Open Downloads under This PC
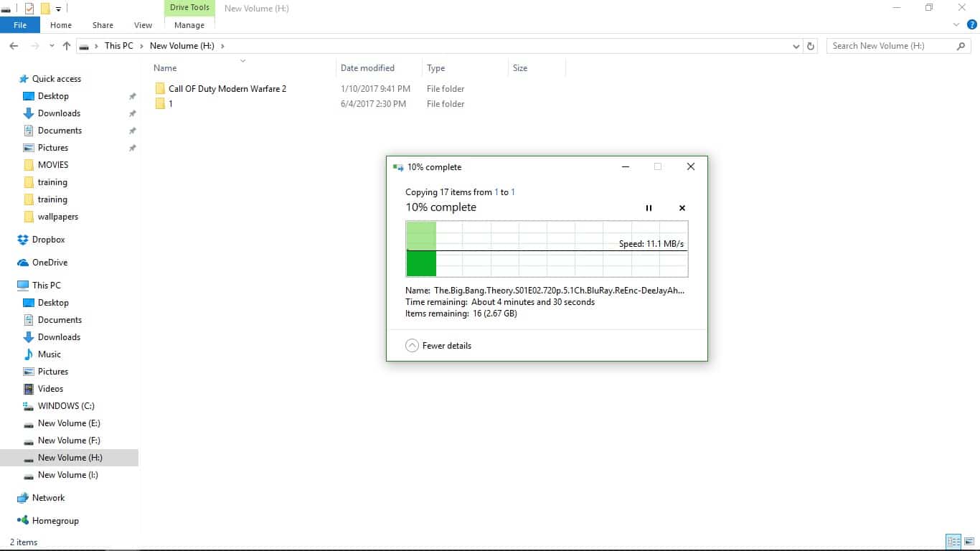Image resolution: width=980 pixels, height=551 pixels. click(x=59, y=337)
